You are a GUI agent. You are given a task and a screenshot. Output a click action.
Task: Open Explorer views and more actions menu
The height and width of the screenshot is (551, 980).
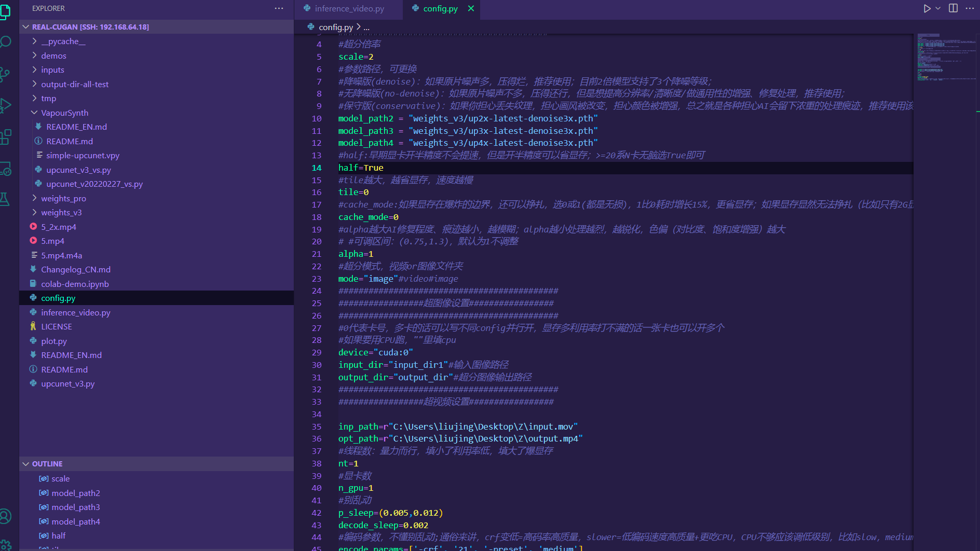click(279, 8)
